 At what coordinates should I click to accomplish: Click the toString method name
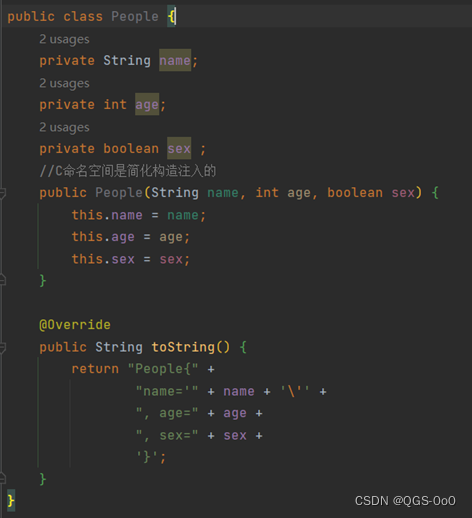[183, 347]
